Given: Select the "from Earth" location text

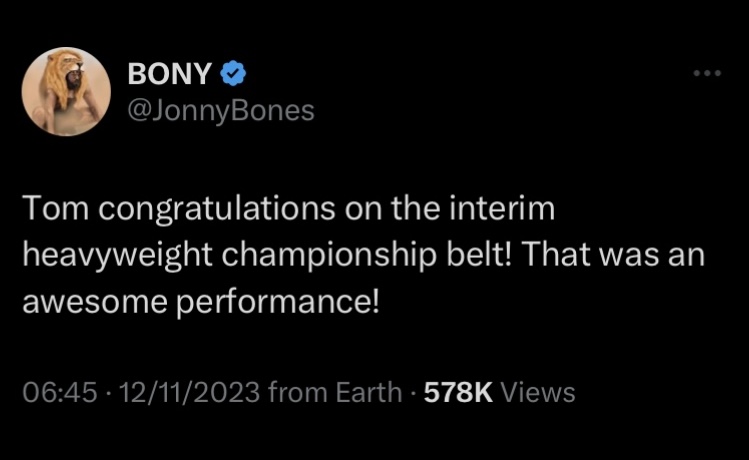Looking at the screenshot, I should (335, 392).
